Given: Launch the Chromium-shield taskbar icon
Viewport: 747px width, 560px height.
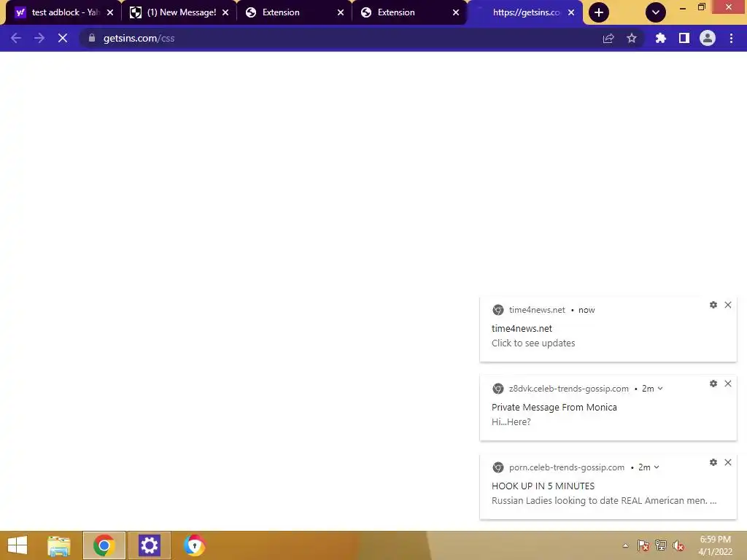Looking at the screenshot, I should point(194,545).
